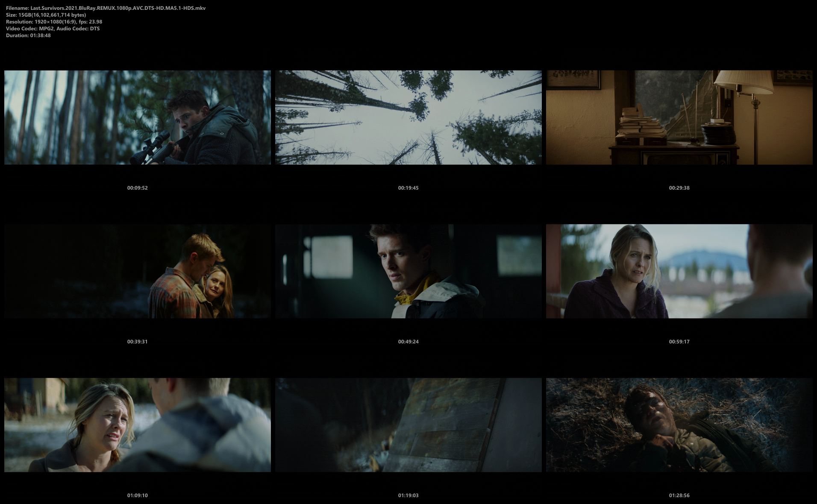The width and height of the screenshot is (817, 504).
Task: Select the upward treetops sky thumbnail
Action: pos(408,117)
